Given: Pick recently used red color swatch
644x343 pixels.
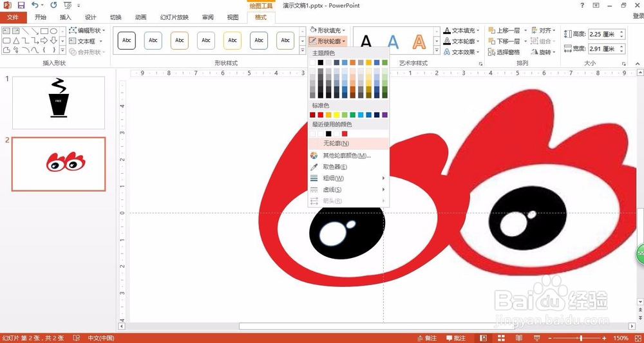Looking at the screenshot, I should 345,134.
